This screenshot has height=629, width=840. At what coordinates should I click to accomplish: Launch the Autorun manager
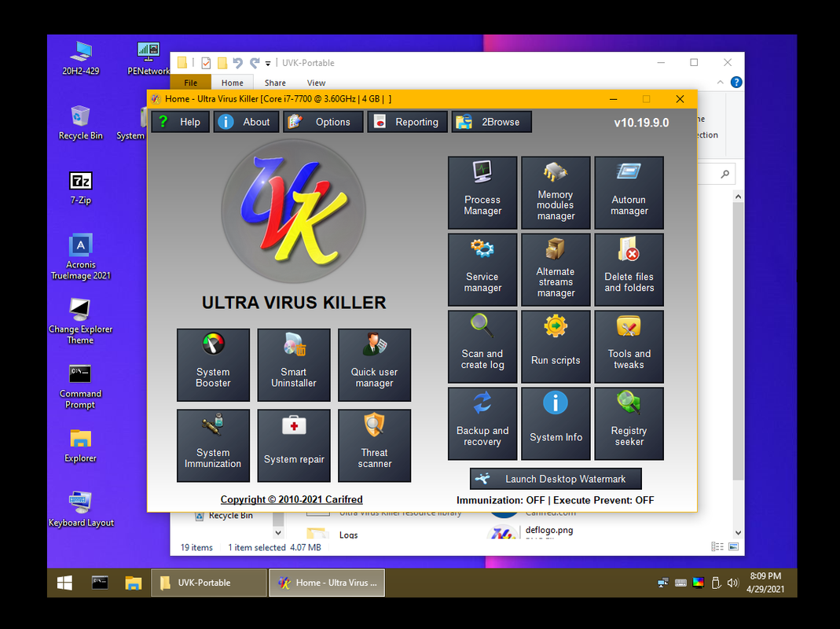(629, 193)
